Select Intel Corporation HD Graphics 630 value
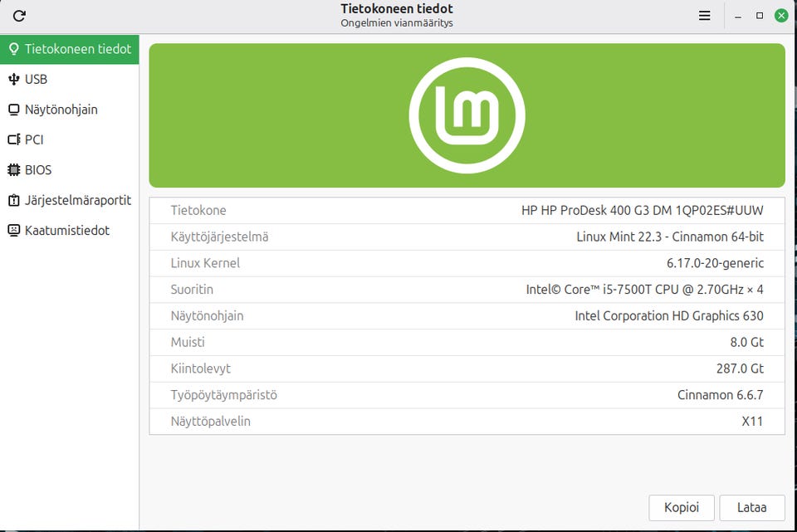The height and width of the screenshot is (532, 797). coord(669,316)
